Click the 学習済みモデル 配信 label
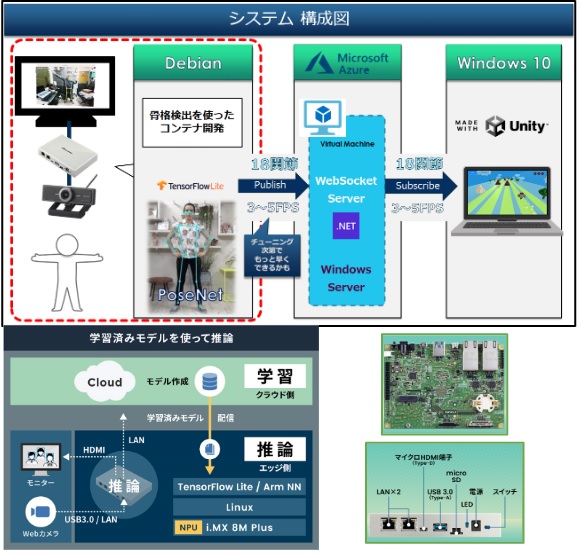 [x=190, y=418]
